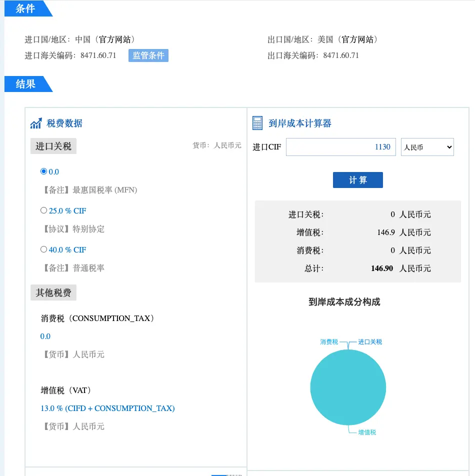Click the 进口关税 section heading
The height and width of the screenshot is (476, 475).
pos(53,146)
